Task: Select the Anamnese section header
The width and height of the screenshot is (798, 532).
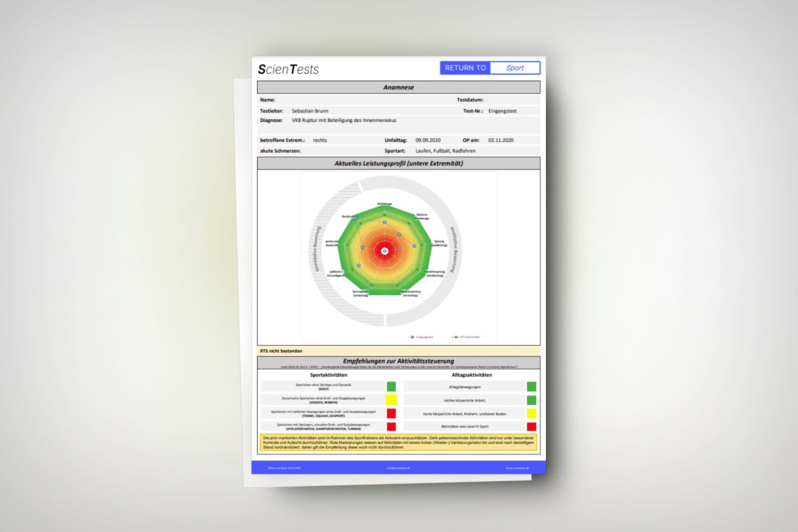Action: pyautogui.click(x=398, y=87)
